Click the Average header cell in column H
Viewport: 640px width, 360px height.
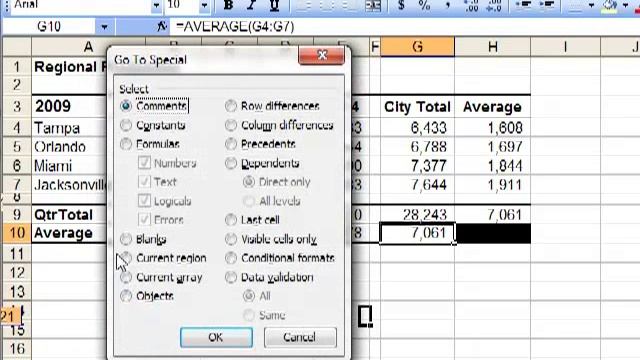[x=492, y=107]
